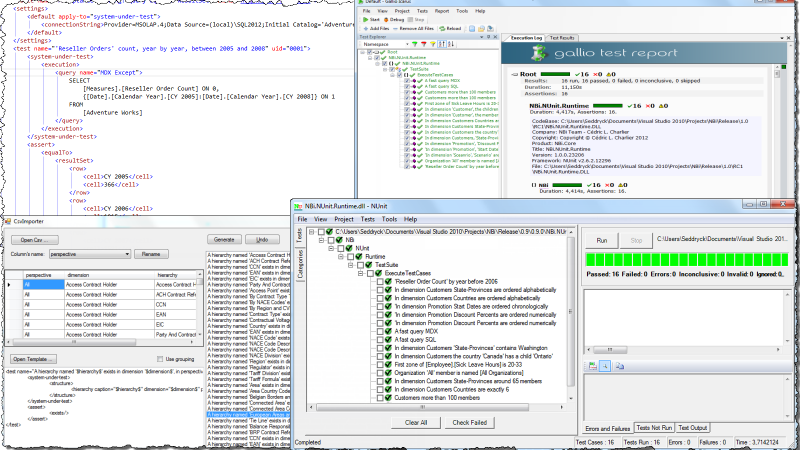This screenshot has height=450, width=800.
Task: Check 'Customers more than 100 members' in NUnit
Action: tap(380, 398)
